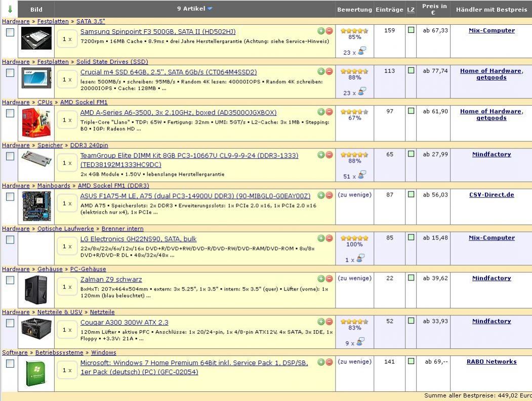Click red minus icon for AMD A-Series A6-3500
The image size is (532, 401).
point(329,112)
